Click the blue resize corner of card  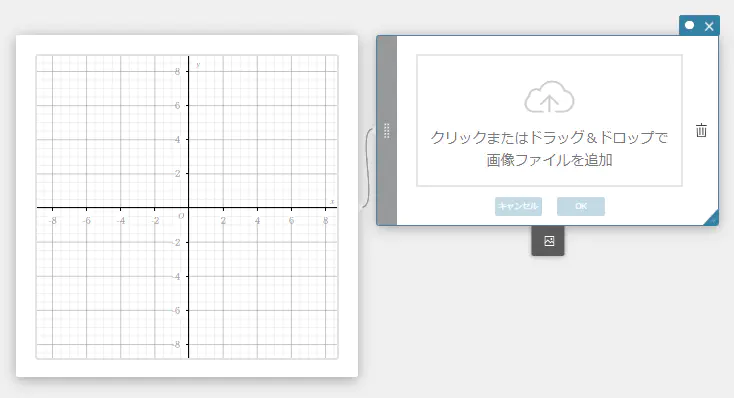712,218
